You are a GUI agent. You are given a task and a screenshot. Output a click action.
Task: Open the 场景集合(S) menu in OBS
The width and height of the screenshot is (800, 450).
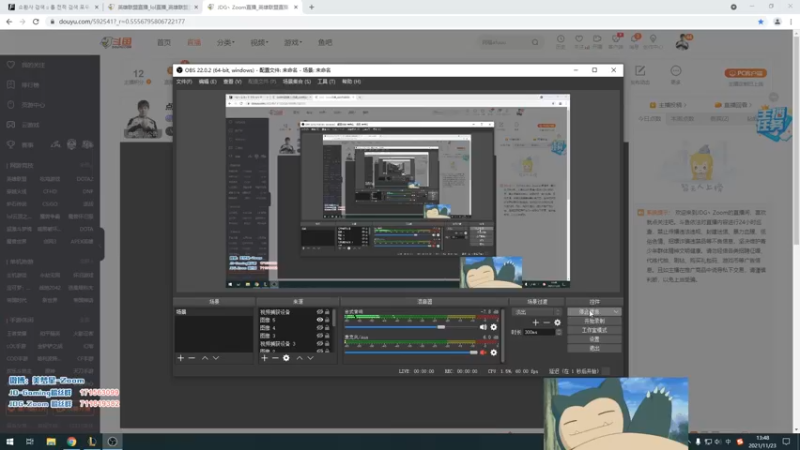[x=296, y=82]
